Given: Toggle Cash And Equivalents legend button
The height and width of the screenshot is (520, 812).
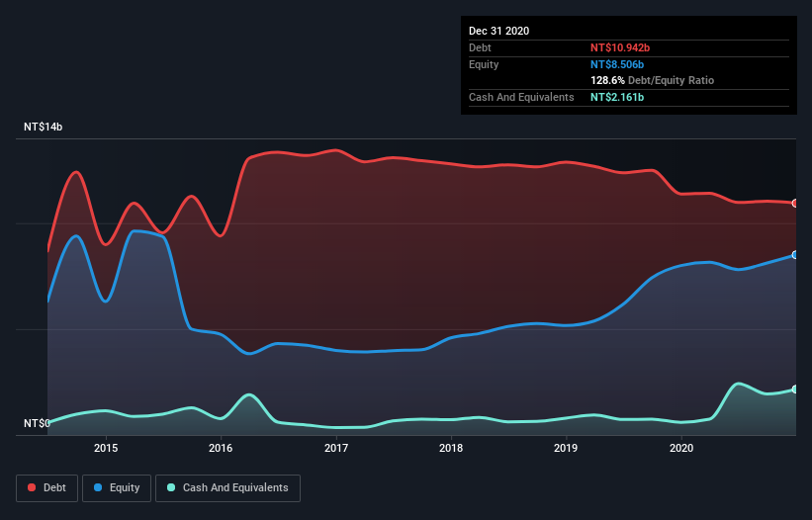Looking at the screenshot, I should 227,488.
